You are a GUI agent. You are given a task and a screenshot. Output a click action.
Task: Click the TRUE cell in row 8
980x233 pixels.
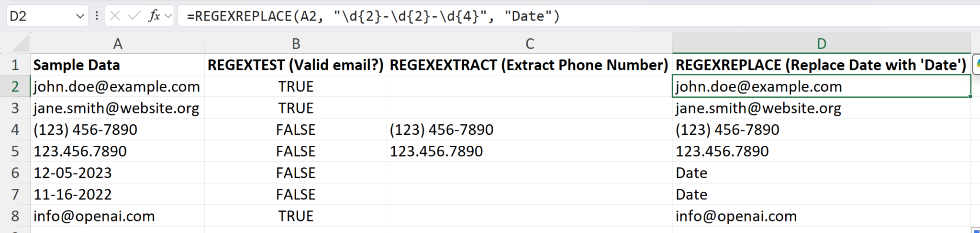pos(296,216)
